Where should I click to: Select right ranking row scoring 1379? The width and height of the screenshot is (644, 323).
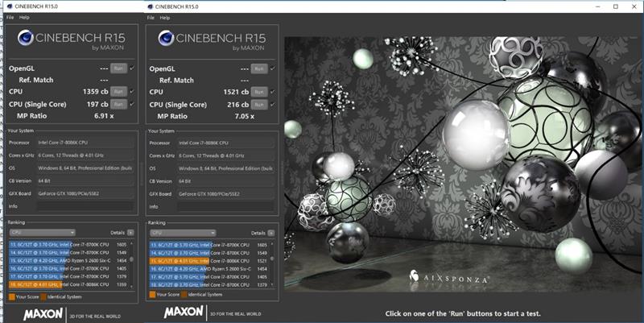coord(209,284)
